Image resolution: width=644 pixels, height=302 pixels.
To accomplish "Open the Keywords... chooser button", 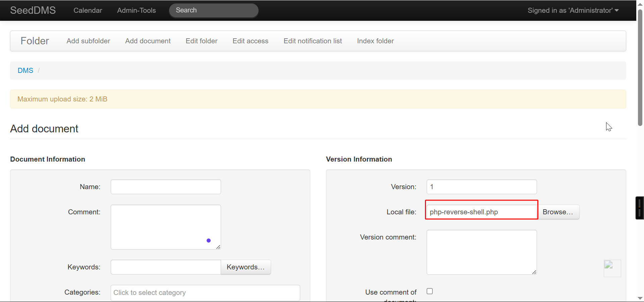I will 246,267.
